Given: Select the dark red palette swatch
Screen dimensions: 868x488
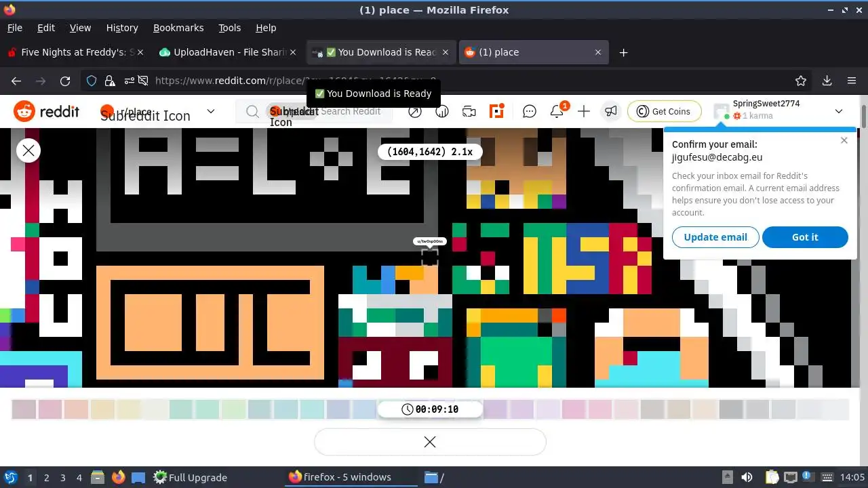Looking at the screenshot, I should (x=24, y=409).
